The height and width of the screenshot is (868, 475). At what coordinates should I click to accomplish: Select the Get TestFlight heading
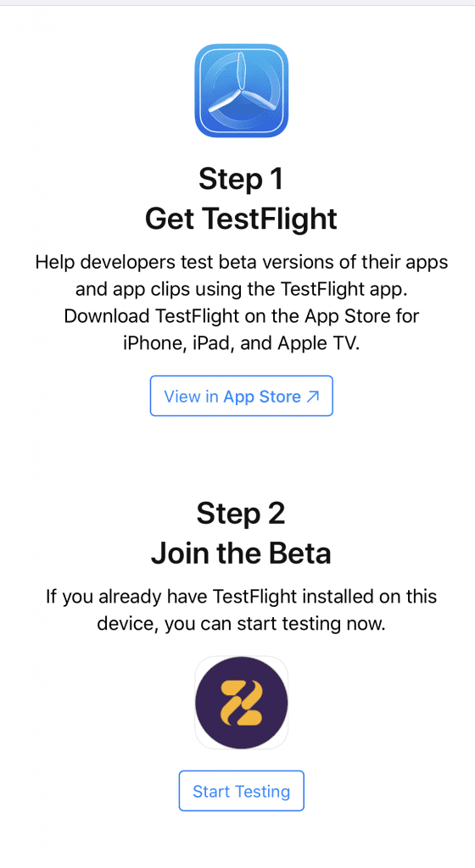[241, 219]
